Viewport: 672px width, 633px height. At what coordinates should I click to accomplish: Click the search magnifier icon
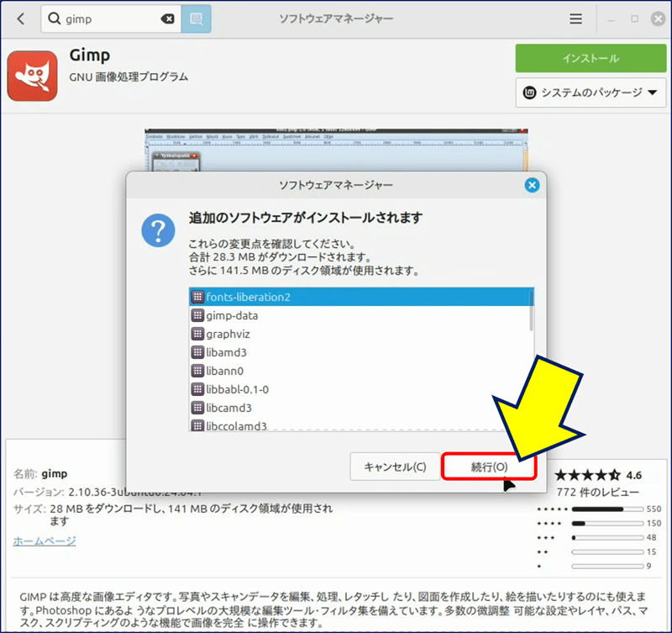coord(54,18)
